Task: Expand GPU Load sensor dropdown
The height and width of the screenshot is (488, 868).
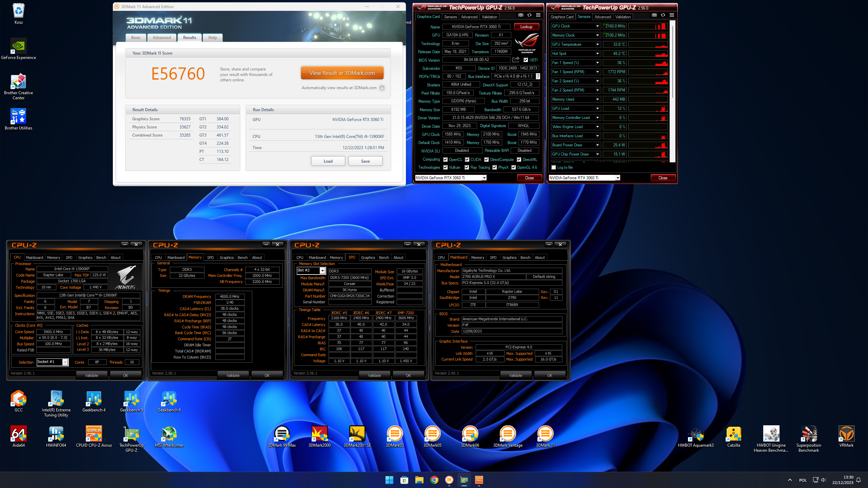Action: (x=597, y=108)
